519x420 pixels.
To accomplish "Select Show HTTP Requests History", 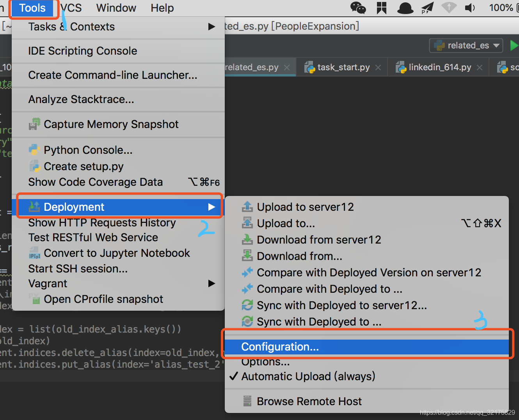I will pyautogui.click(x=118, y=222).
